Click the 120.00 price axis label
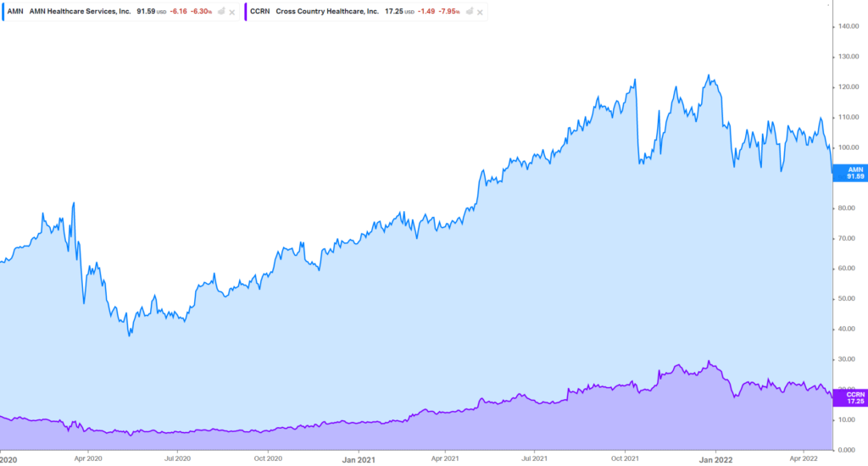868x466 pixels. pyautogui.click(x=849, y=87)
